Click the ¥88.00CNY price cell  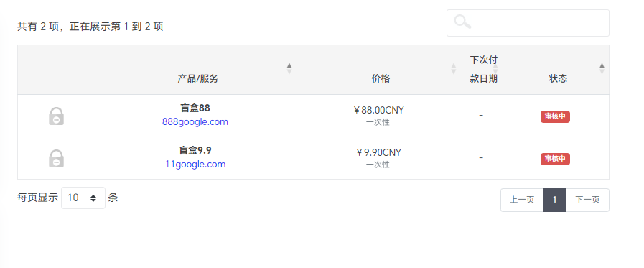378,110
